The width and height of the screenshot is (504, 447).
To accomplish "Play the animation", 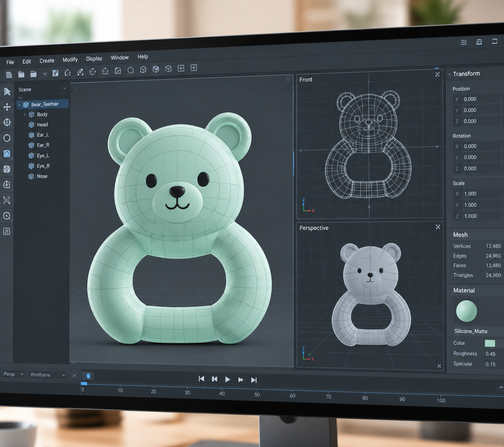I will pyautogui.click(x=227, y=379).
